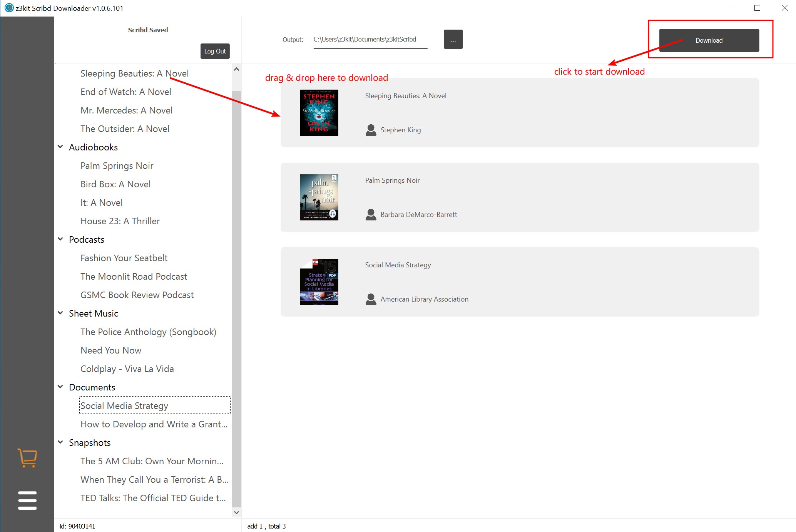Select Social Media Strategy in the tree

[155, 405]
